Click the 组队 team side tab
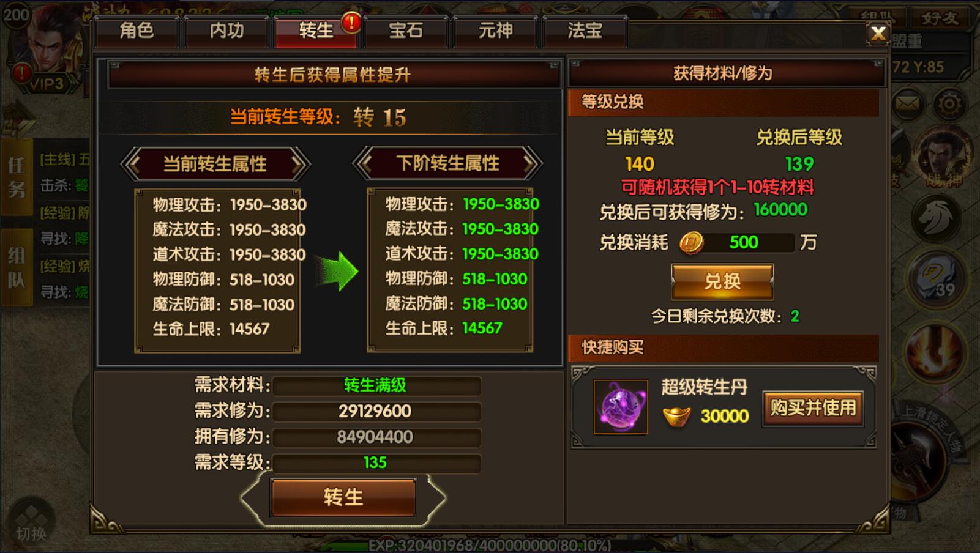This screenshot has width=980, height=553. click(17, 267)
